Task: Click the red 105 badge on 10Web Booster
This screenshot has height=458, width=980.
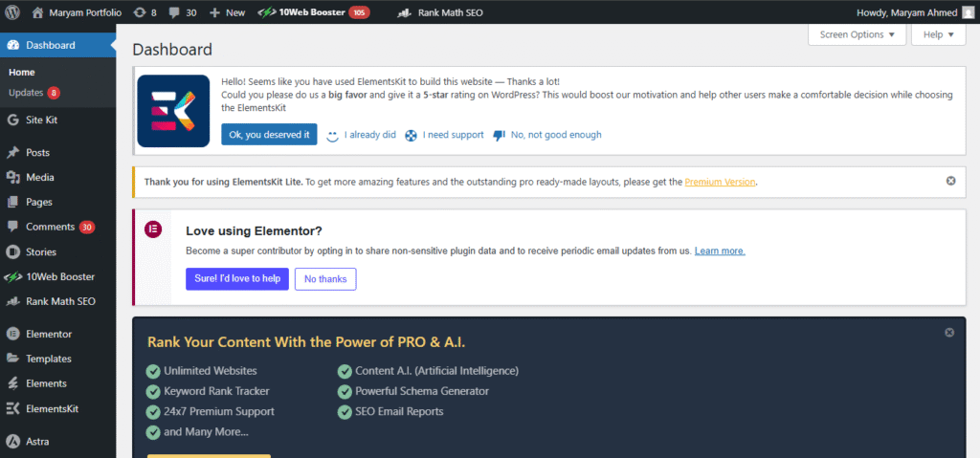Action: pyautogui.click(x=359, y=11)
